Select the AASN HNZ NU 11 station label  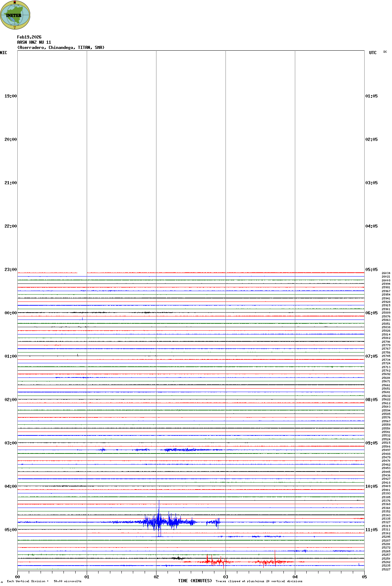[x=34, y=42]
